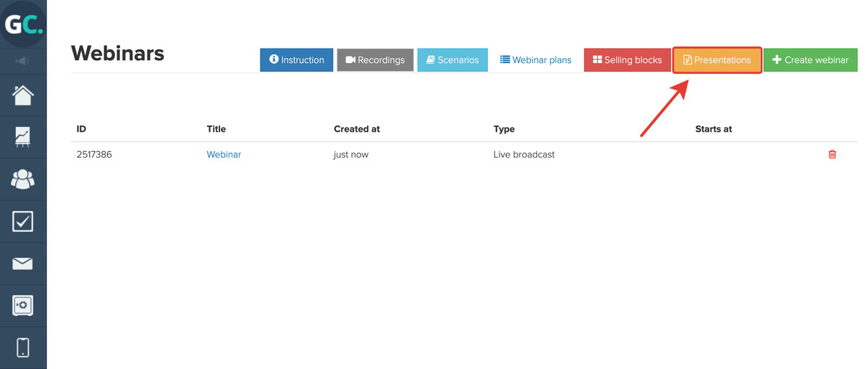Click the Create webinar button
The height and width of the screenshot is (369, 868).
point(810,60)
